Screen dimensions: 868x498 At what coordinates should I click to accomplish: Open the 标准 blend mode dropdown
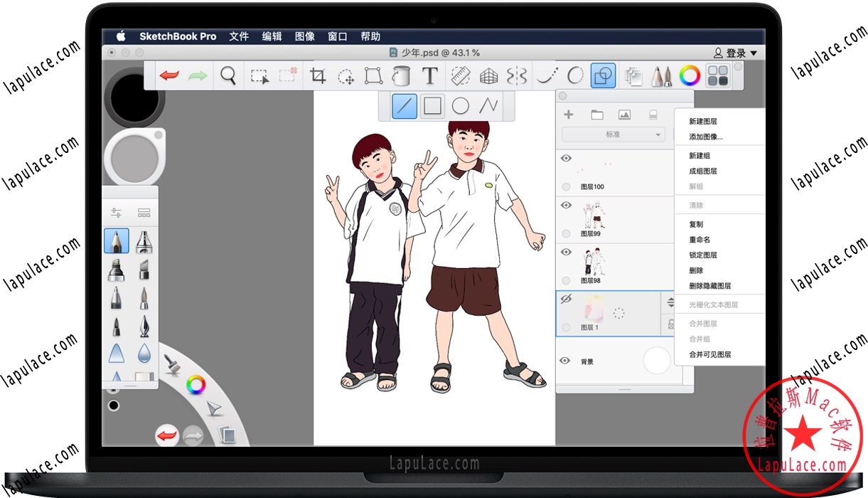pos(613,134)
